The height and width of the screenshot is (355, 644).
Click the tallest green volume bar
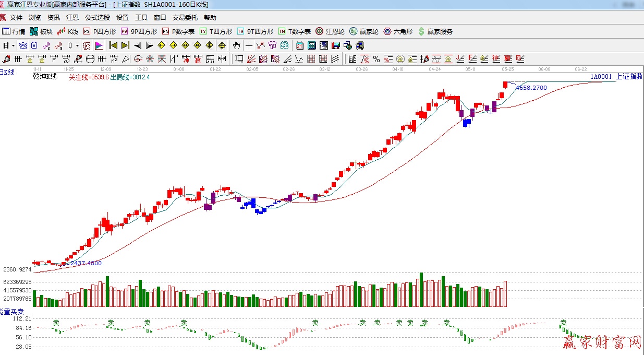click(421, 289)
